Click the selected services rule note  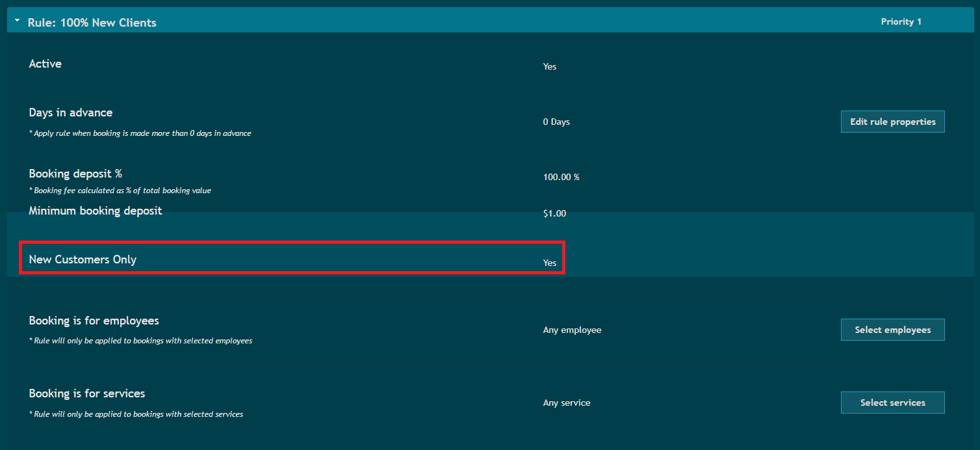[136, 414]
